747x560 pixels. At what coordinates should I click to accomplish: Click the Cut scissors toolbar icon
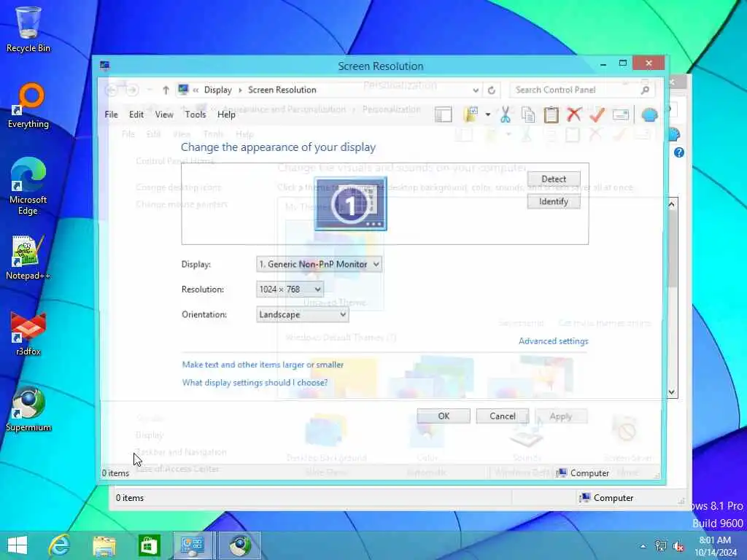click(x=506, y=114)
